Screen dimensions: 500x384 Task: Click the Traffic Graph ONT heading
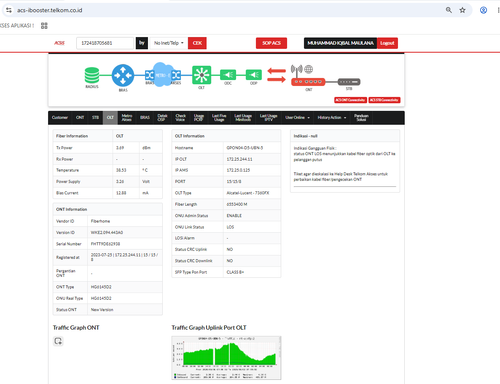pos(76,328)
